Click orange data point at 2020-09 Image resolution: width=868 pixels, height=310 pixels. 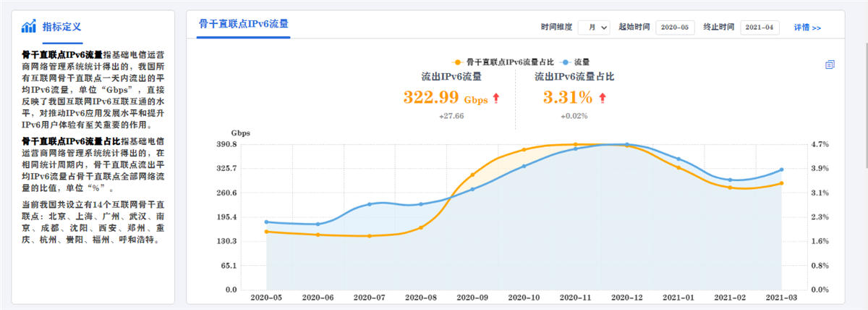click(x=472, y=175)
